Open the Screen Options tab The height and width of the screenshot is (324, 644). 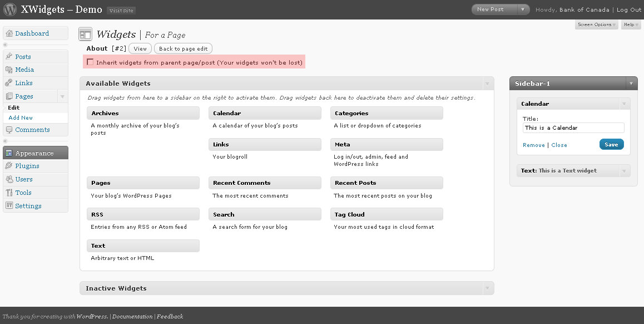[596, 24]
